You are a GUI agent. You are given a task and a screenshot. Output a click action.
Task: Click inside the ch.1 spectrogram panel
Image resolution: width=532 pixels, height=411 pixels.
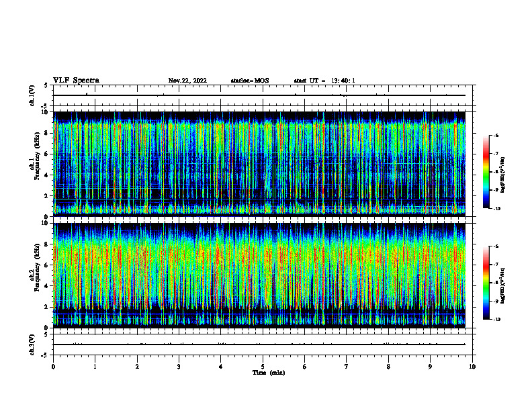tap(259, 164)
